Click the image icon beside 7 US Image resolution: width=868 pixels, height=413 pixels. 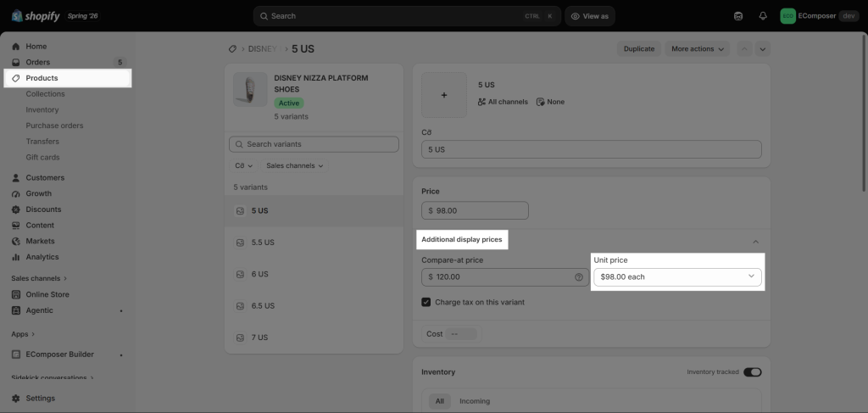[x=240, y=338]
